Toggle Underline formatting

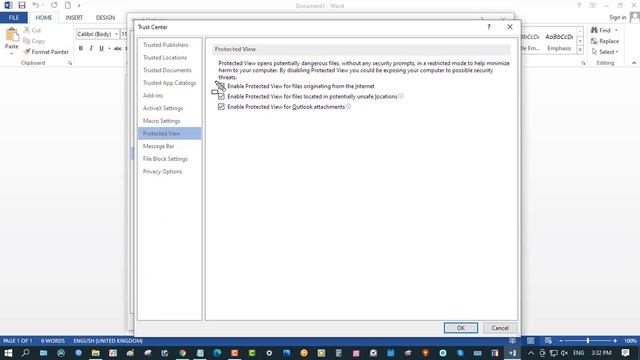tap(101, 48)
